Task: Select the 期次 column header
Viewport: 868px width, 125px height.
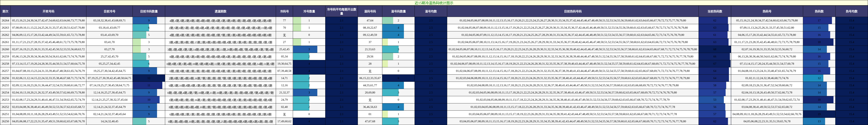Action: click(x=5, y=11)
